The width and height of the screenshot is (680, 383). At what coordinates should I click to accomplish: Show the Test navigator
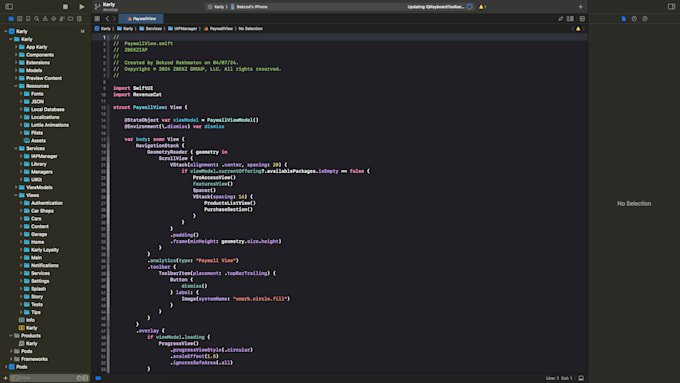pos(54,19)
